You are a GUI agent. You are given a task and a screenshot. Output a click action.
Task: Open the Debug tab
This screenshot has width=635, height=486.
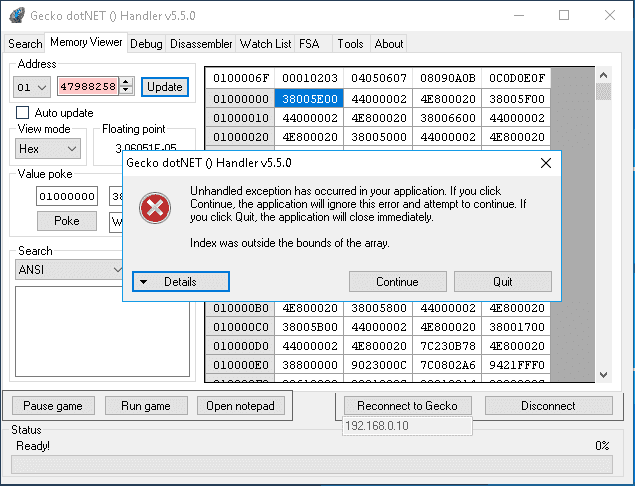146,43
